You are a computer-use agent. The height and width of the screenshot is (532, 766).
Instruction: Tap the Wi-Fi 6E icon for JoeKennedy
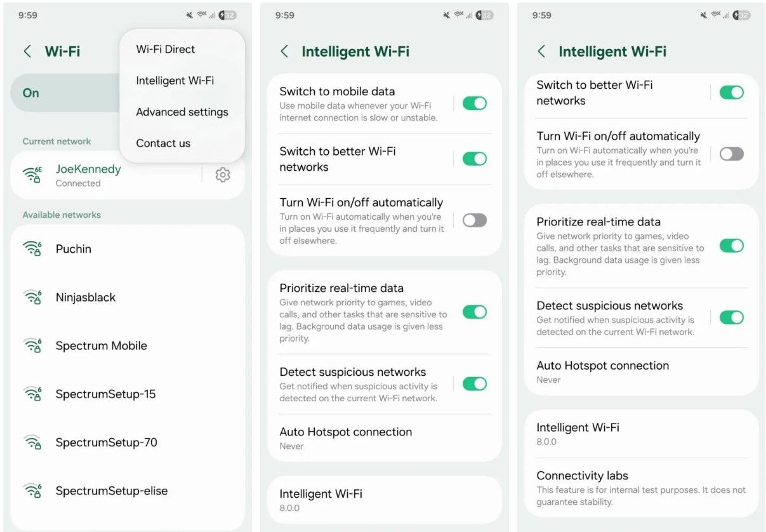[x=32, y=175]
